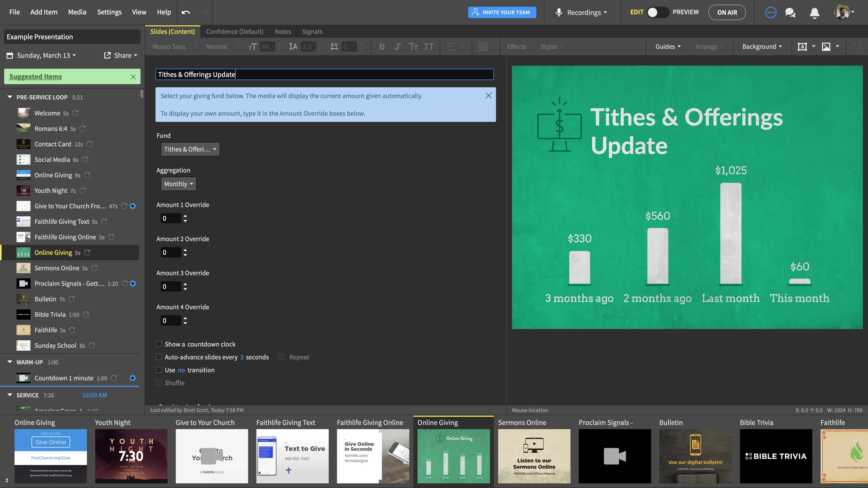Collapse the SERVICE section

(x=10, y=395)
